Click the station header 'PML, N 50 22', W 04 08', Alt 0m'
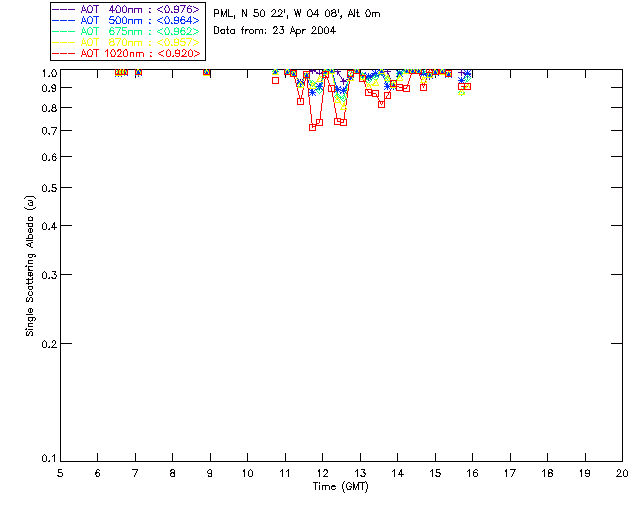640x512 pixels. coord(297,14)
